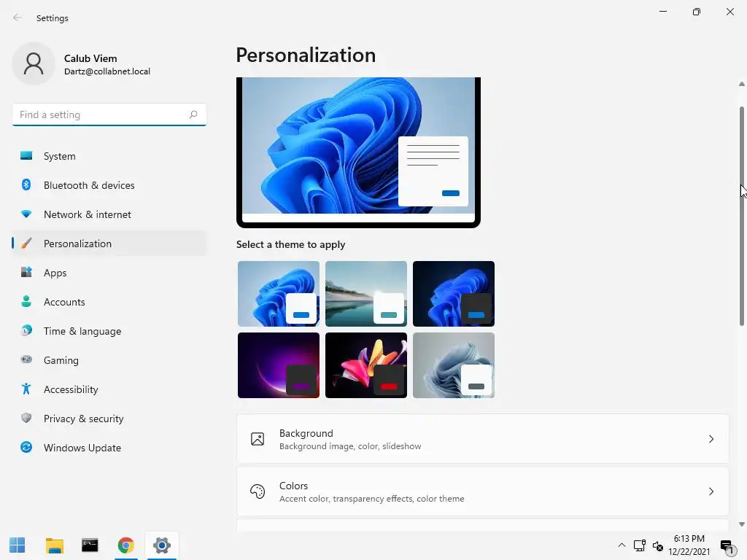Open the Windows Start button
The width and height of the screenshot is (747, 560).
[x=18, y=545]
